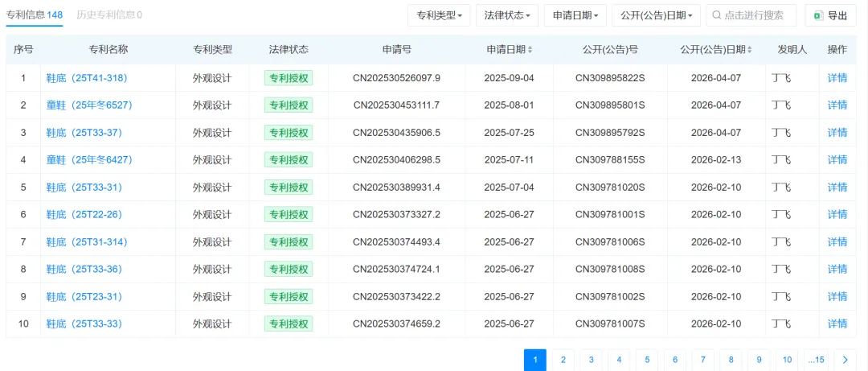Click 专利授权 badge in row 1

289,78
